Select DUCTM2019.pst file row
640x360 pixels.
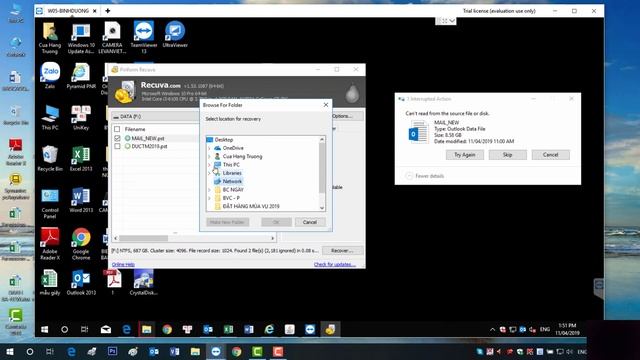click(149, 146)
